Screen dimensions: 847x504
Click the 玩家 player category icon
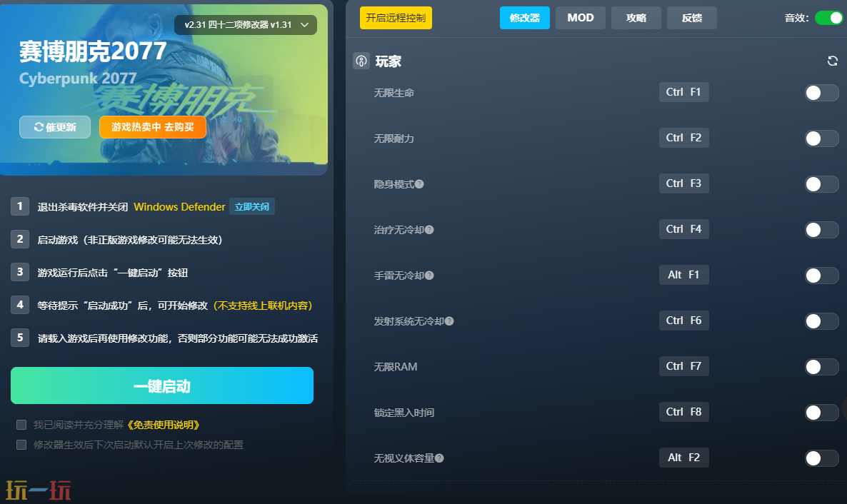361,61
